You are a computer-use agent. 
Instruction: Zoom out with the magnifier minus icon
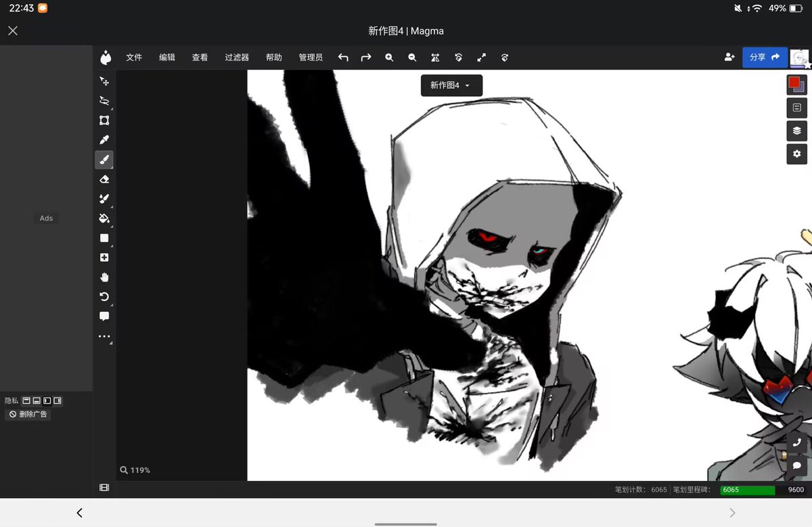coord(412,58)
